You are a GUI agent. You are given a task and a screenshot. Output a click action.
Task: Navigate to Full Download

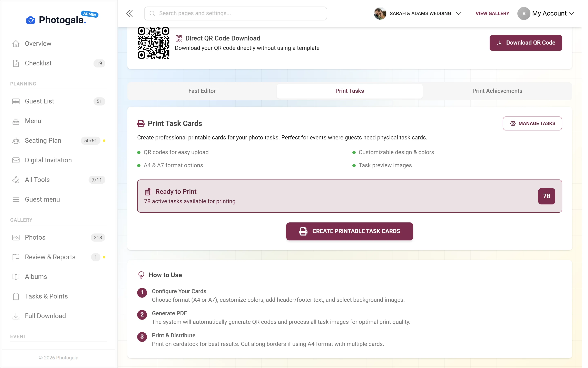coord(59,316)
